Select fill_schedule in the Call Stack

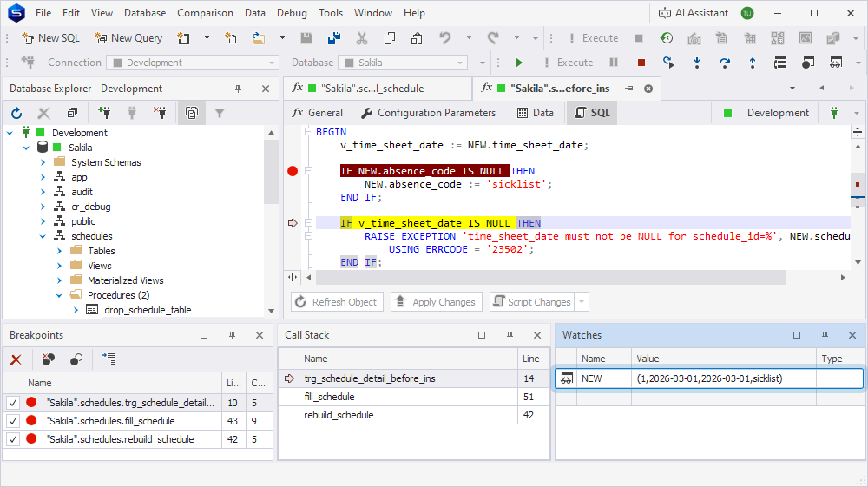(329, 397)
